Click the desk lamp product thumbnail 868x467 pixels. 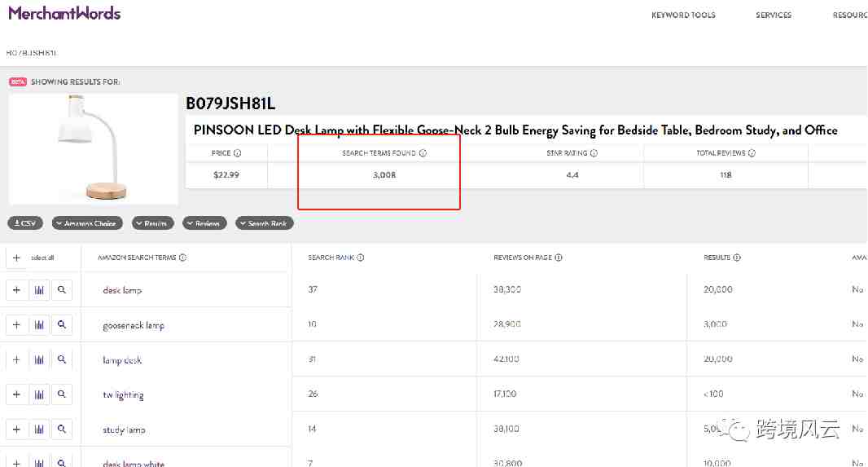[93, 148]
